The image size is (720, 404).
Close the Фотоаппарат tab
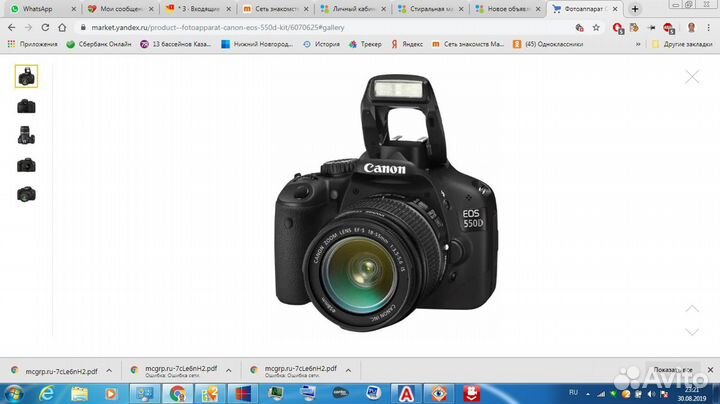click(616, 9)
